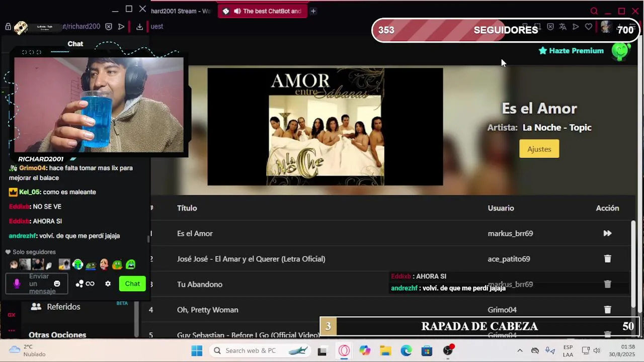
Task: Click the browser search magnifier icon
Action: click(x=594, y=11)
